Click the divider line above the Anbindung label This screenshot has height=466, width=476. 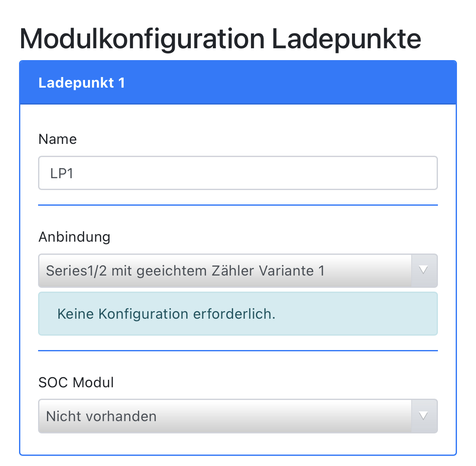coord(237,205)
